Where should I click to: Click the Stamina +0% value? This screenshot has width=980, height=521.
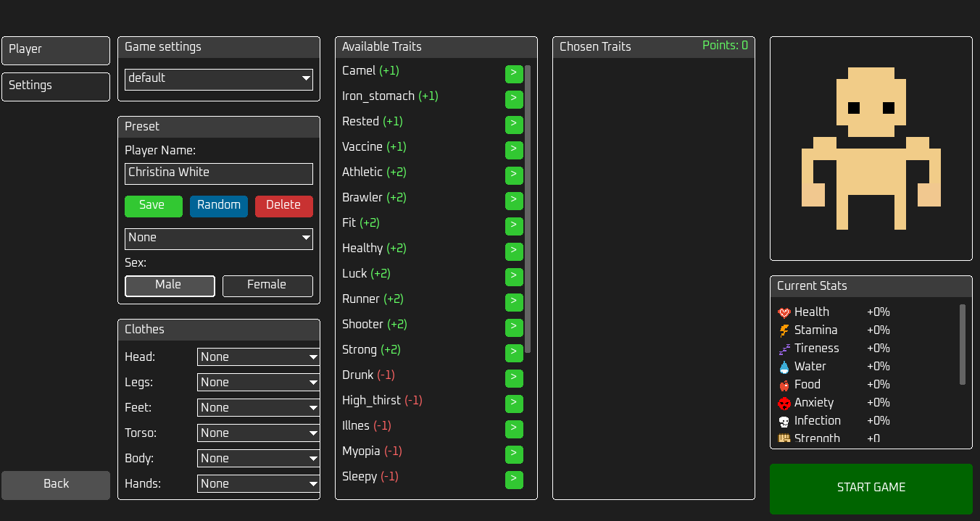[879, 330]
